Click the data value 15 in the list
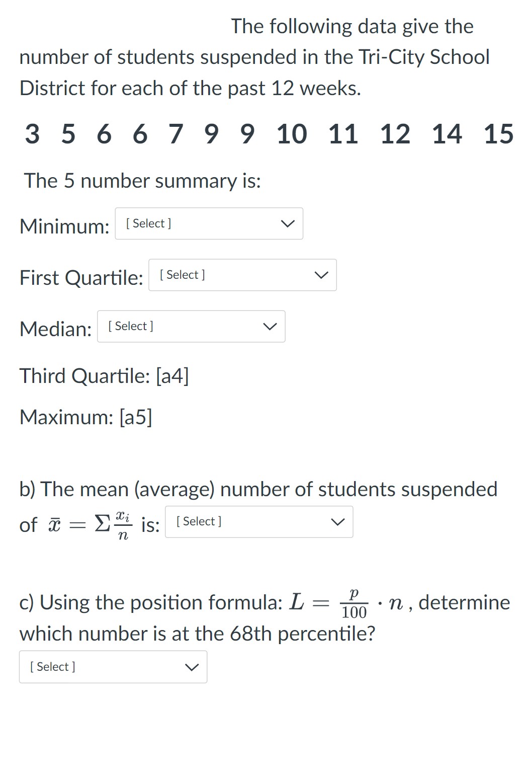The height and width of the screenshot is (781, 532). tap(499, 133)
